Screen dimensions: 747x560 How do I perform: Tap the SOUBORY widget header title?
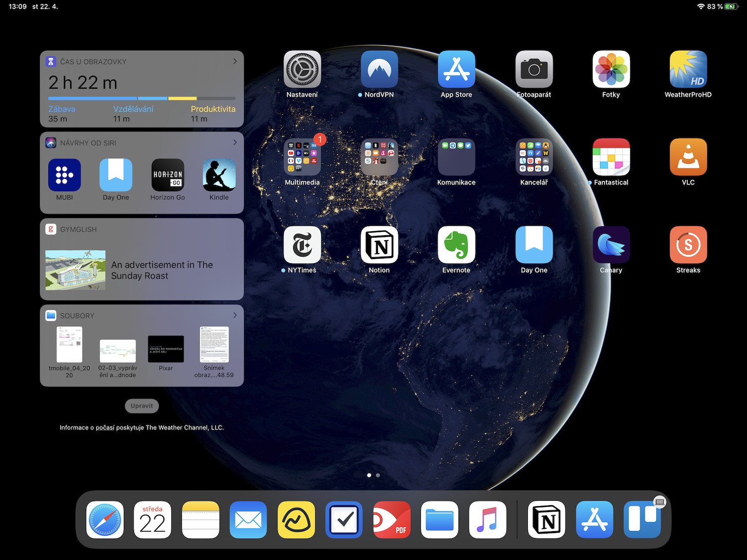point(77,316)
